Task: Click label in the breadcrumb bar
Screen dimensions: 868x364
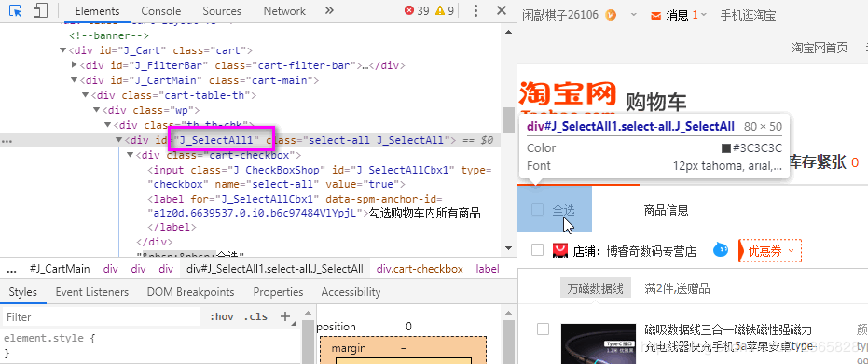Action: (488, 269)
